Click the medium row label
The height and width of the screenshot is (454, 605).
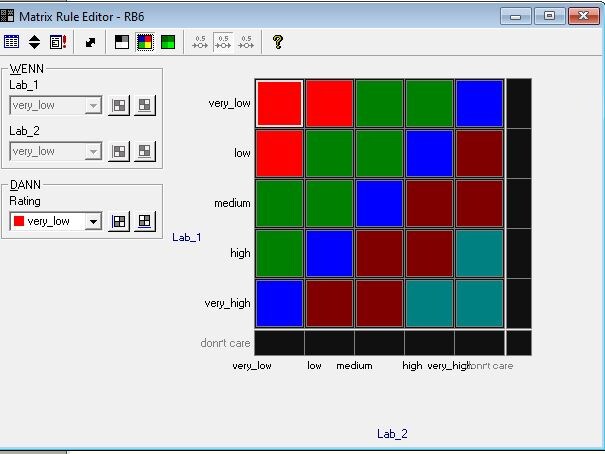(x=232, y=203)
